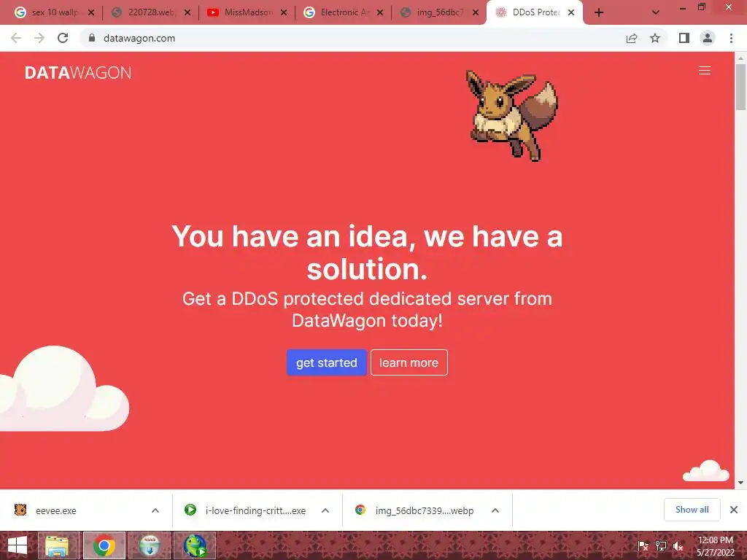Click the browser back arrow
Screen dimensions: 747x560
pos(16,38)
